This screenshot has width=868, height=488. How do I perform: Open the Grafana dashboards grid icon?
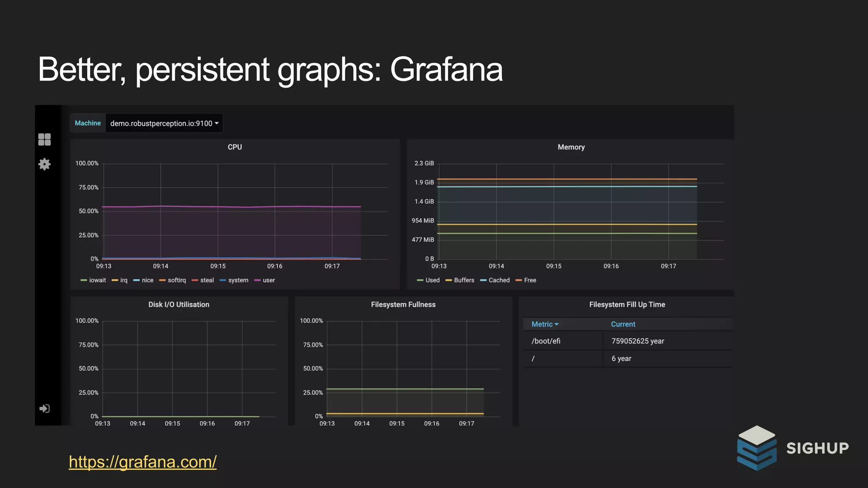(45, 139)
